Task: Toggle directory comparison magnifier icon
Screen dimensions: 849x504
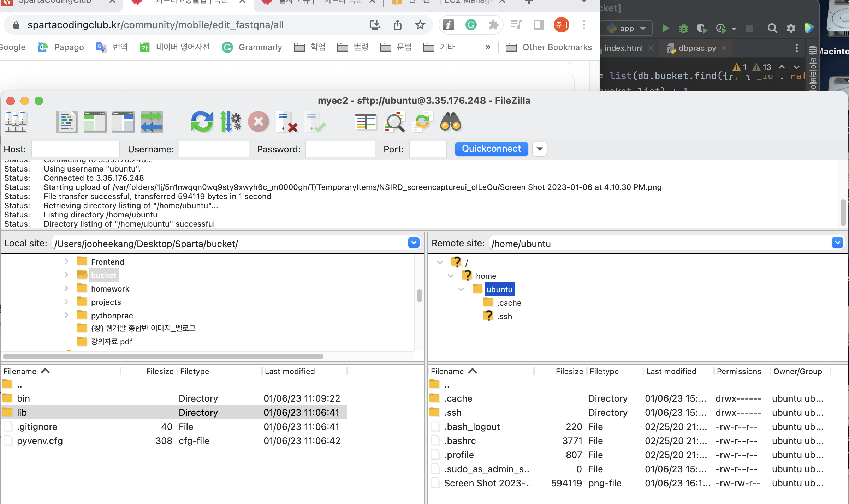Action: click(x=394, y=122)
